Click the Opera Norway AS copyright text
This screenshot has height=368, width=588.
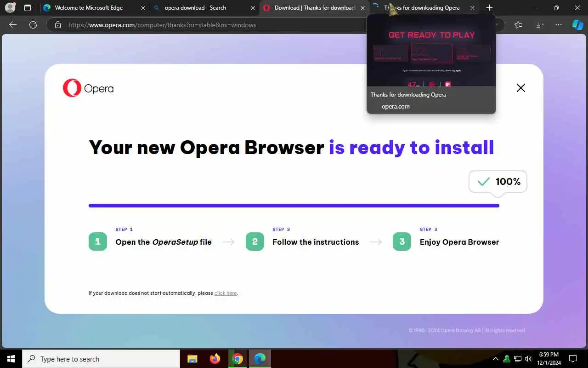(467, 330)
